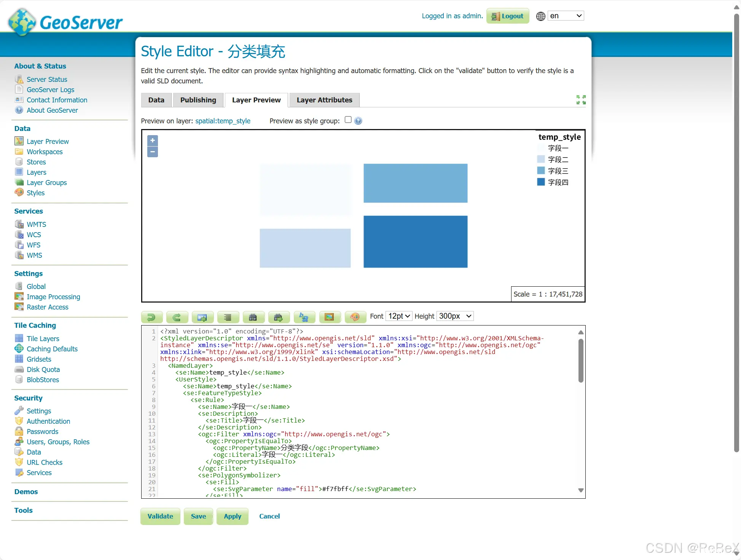
Task: Click the download/export icon in toolbar
Action: point(202,316)
